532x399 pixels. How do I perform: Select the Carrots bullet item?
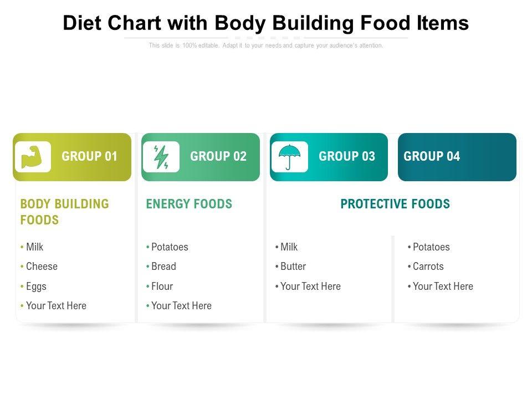coord(428,267)
